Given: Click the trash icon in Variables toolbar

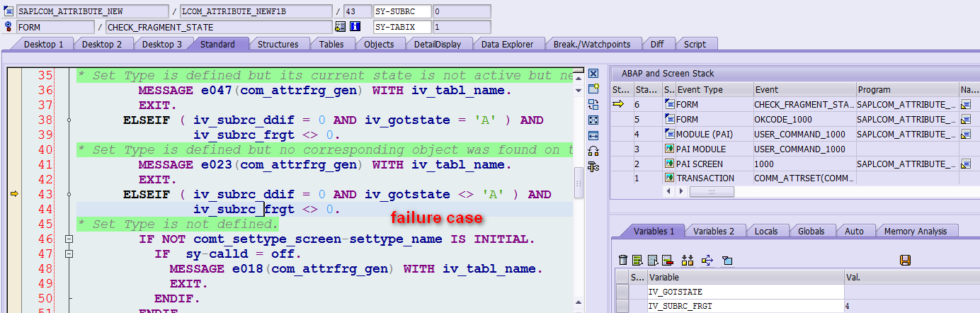Looking at the screenshot, I should [x=623, y=261].
